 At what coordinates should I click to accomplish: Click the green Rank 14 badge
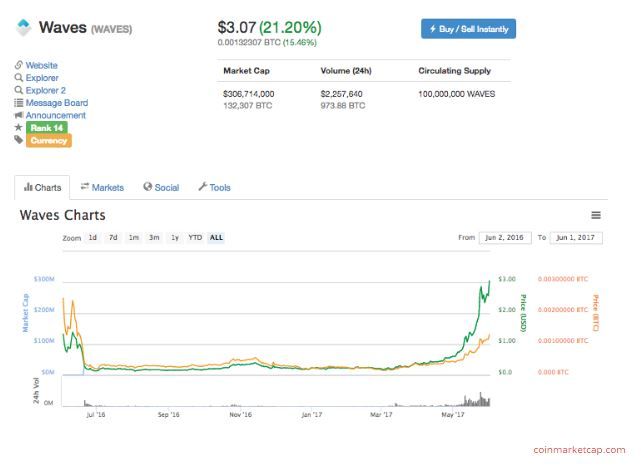[x=47, y=128]
